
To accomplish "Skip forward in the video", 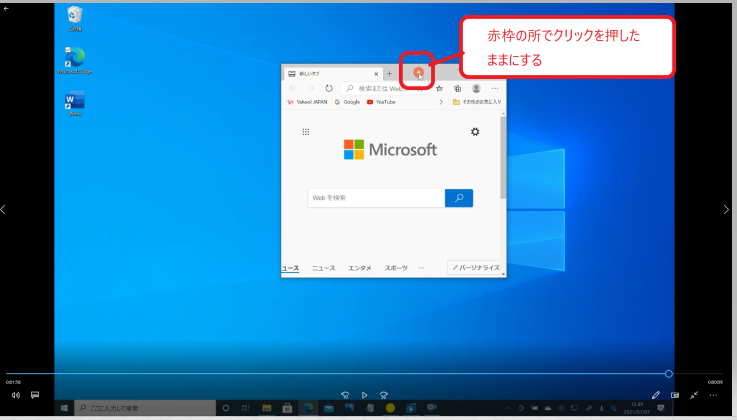I will pyautogui.click(x=384, y=395).
